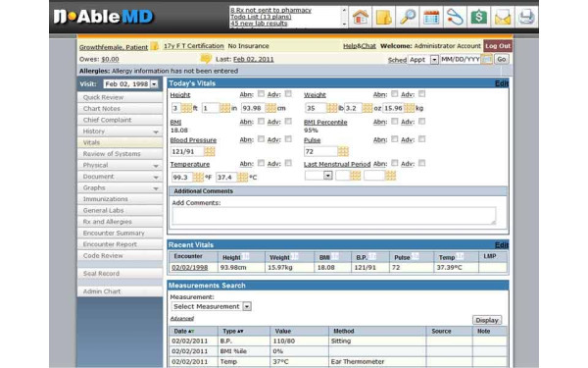
Task: Open keypad icon for Temperature °C
Action: pyautogui.click(x=243, y=177)
